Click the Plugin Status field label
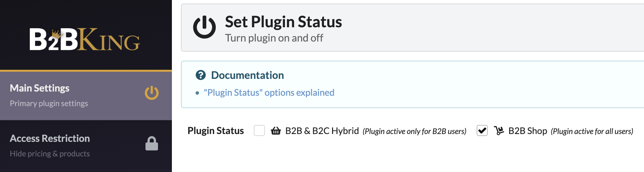The height and width of the screenshot is (172, 644). 216,131
